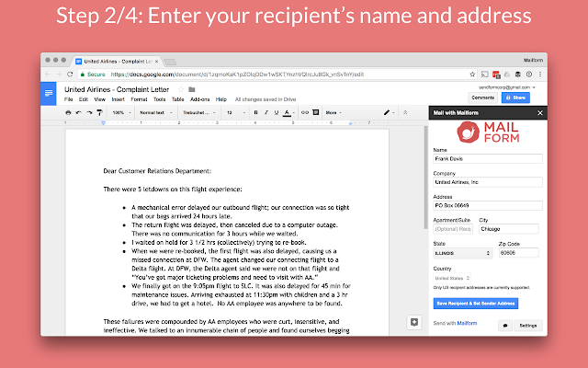Open the Help menu
The width and height of the screenshot is (588, 368).
click(x=220, y=99)
